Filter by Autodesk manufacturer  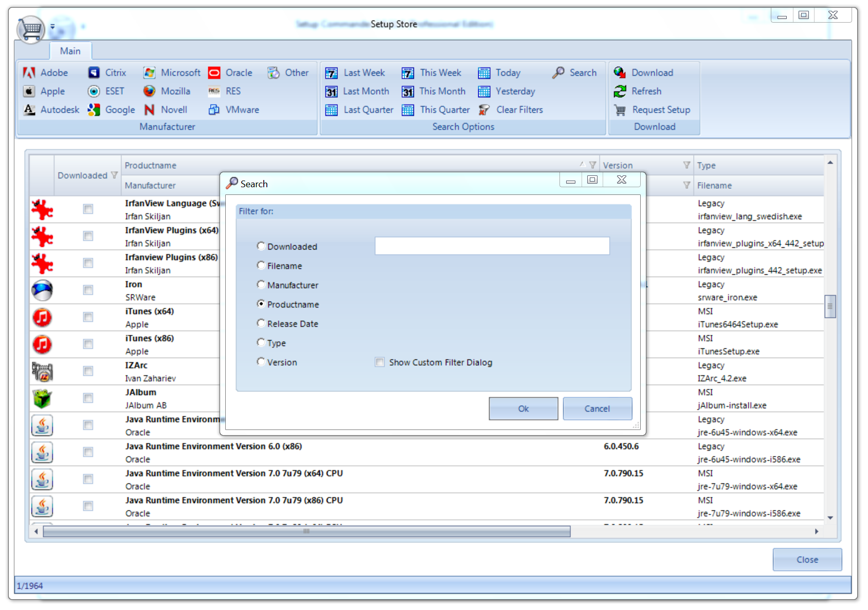pos(51,110)
